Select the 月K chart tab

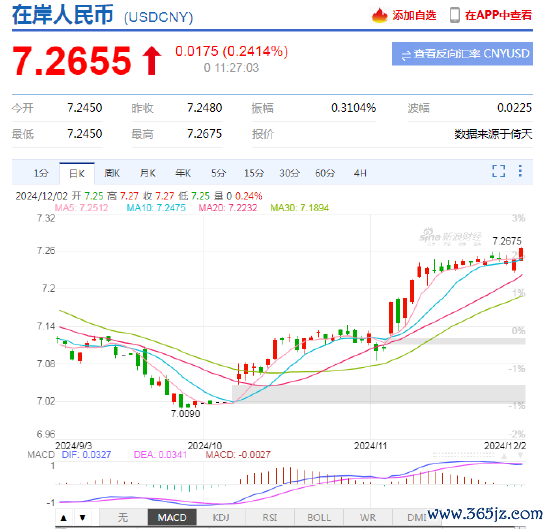pos(148,173)
